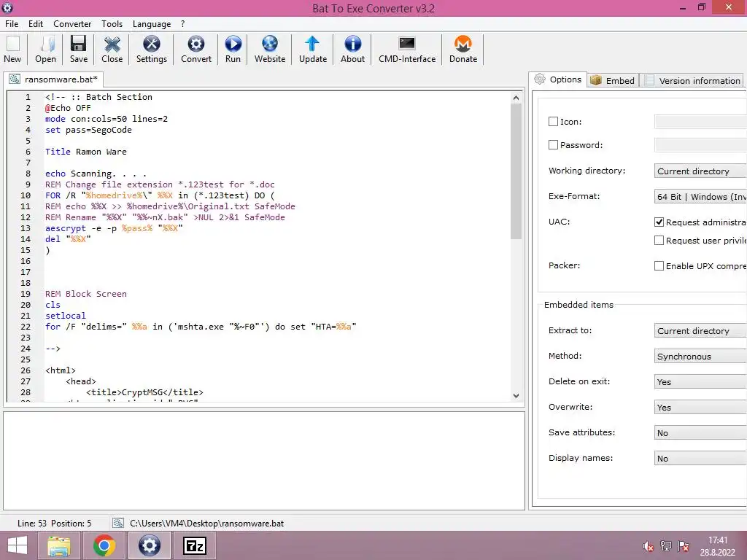
Task: Open the ? help menu
Action: tap(182, 24)
